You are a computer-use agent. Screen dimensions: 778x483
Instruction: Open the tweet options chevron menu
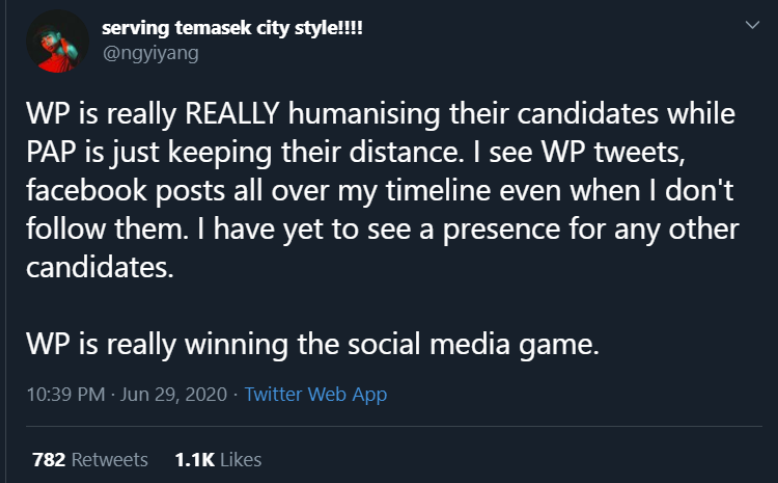tap(753, 25)
